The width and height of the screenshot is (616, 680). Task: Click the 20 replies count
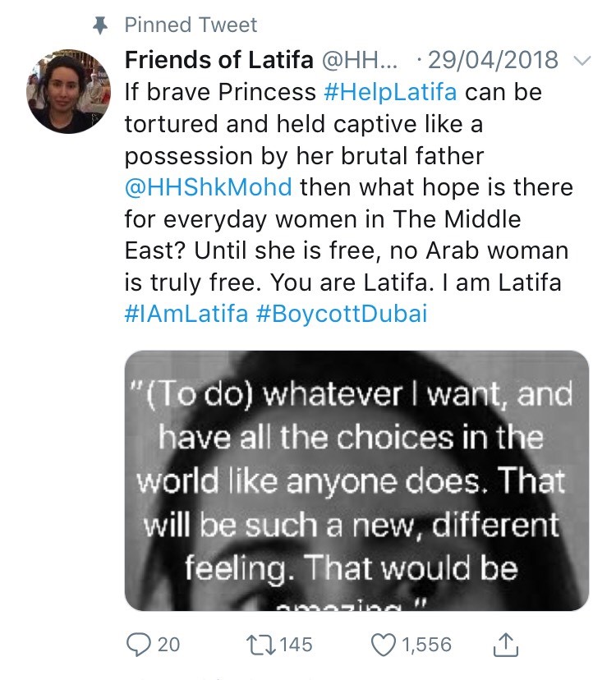(x=168, y=645)
